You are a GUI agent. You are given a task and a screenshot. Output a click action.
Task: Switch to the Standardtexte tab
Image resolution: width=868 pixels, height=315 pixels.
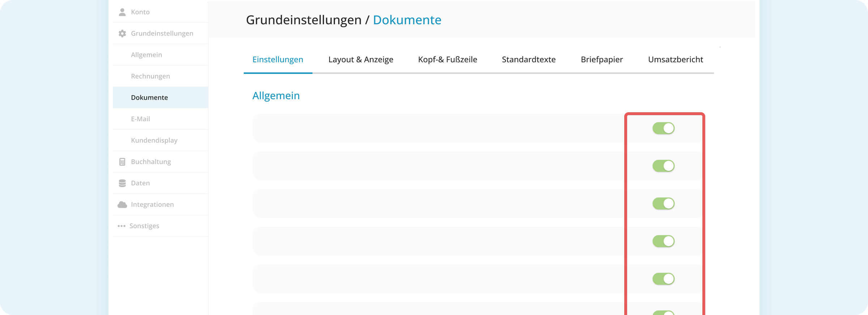click(529, 59)
